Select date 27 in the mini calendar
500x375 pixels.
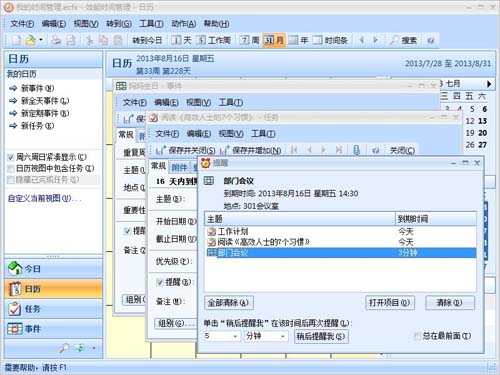coord(482,145)
